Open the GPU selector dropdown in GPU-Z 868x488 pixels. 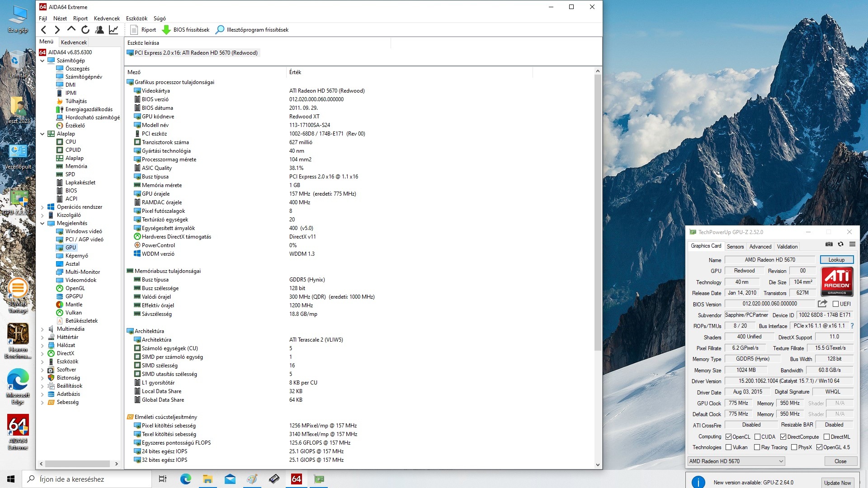click(736, 461)
